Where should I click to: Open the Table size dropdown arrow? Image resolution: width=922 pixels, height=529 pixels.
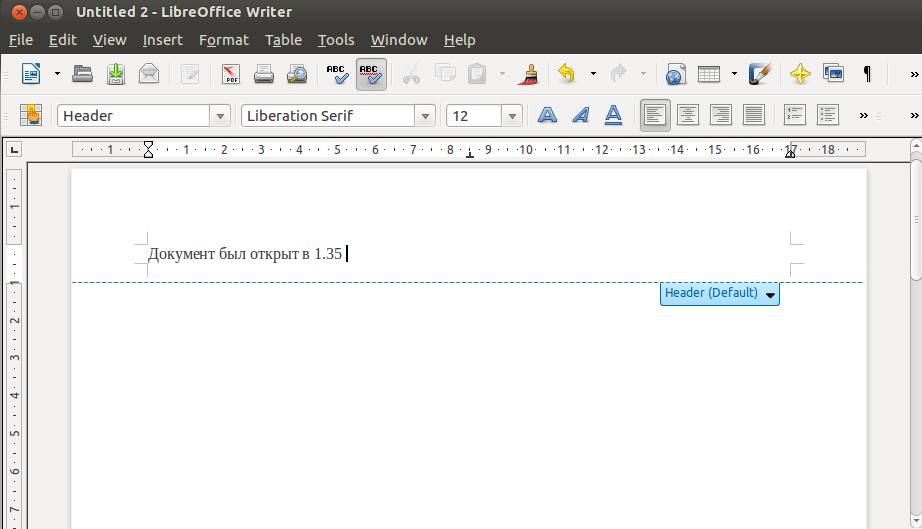734,74
